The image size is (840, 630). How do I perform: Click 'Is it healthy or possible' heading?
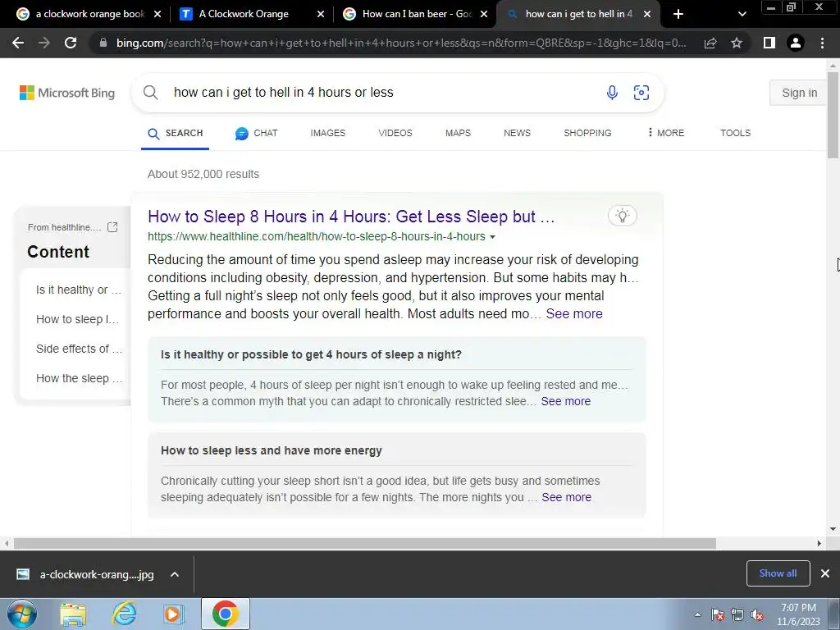click(x=311, y=354)
